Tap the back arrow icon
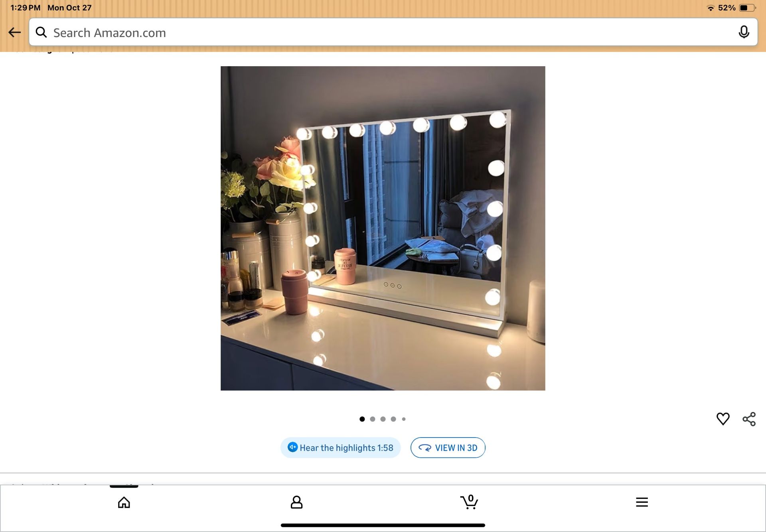The image size is (766, 532). coord(15,32)
